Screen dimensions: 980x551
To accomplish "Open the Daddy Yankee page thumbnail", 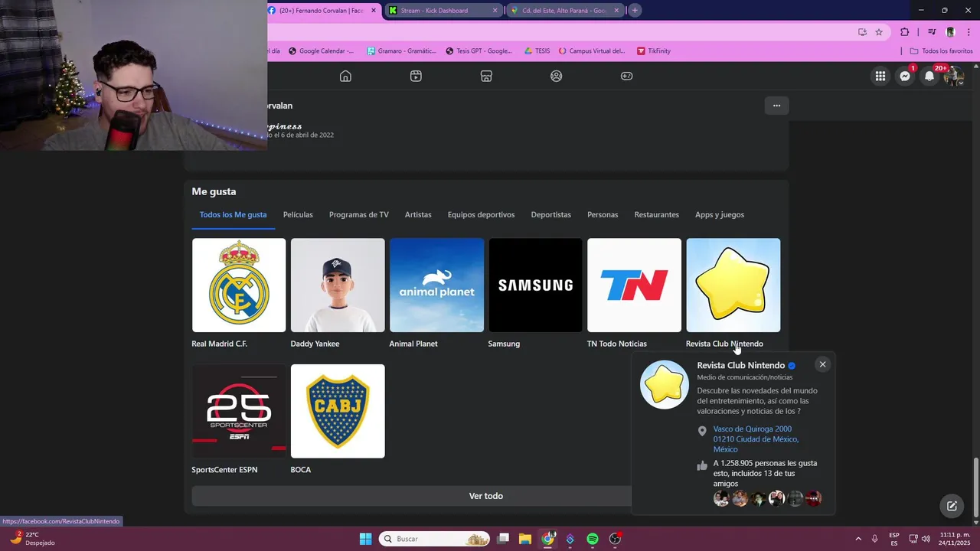I will [338, 285].
